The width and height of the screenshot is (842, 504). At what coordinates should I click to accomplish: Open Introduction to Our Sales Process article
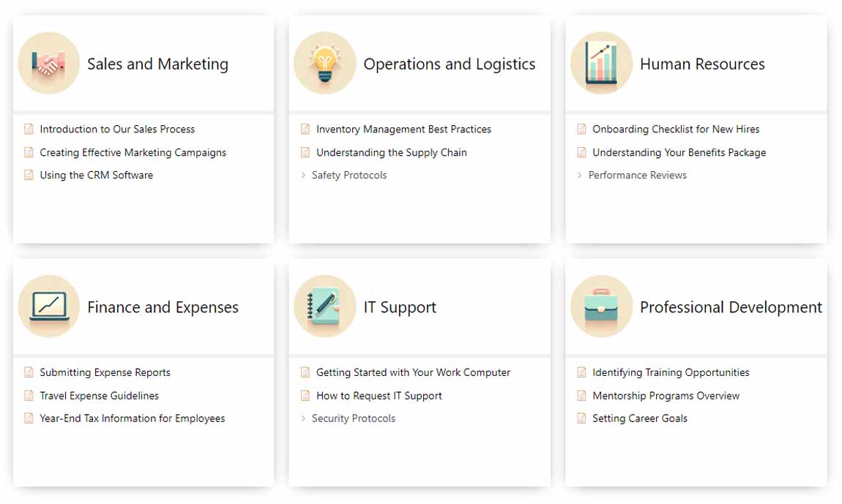[x=117, y=129]
